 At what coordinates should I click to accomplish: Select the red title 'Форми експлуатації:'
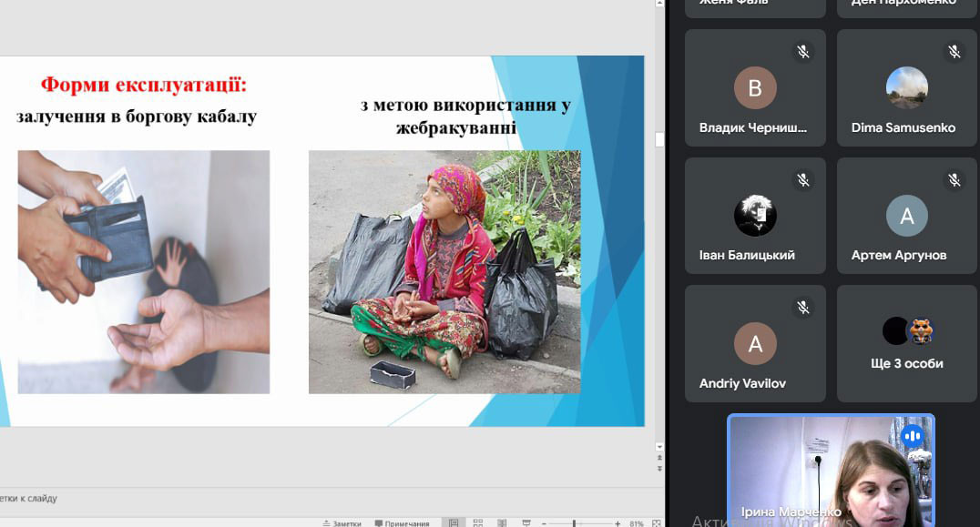point(144,85)
